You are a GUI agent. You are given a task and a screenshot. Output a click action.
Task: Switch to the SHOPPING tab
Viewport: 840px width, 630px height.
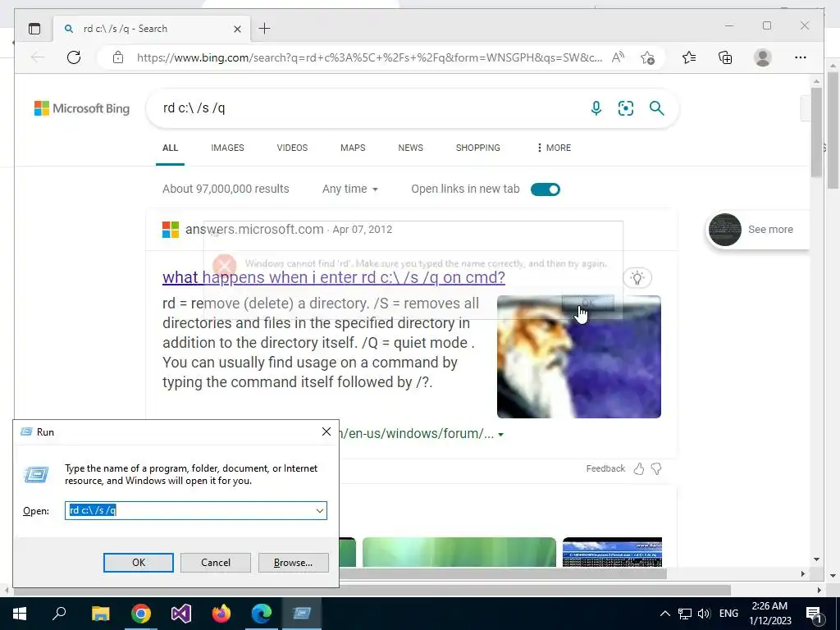pos(478,148)
